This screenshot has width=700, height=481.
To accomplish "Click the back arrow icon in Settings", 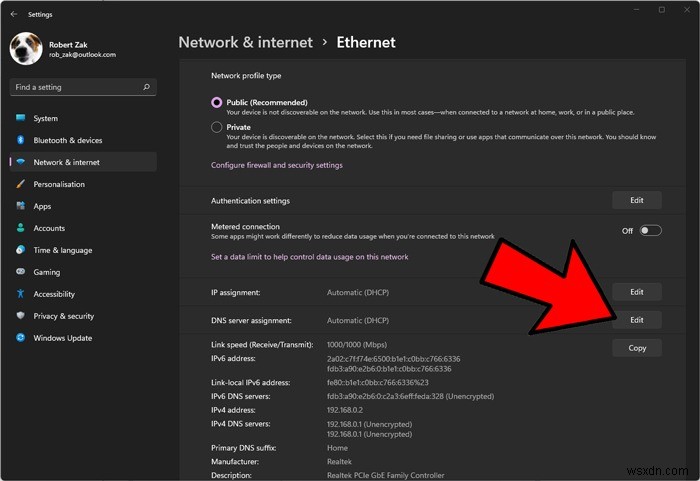I will [14, 14].
